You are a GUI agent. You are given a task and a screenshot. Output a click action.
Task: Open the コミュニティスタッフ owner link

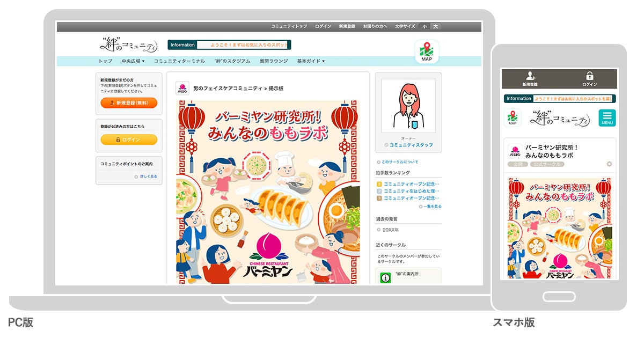(411, 145)
